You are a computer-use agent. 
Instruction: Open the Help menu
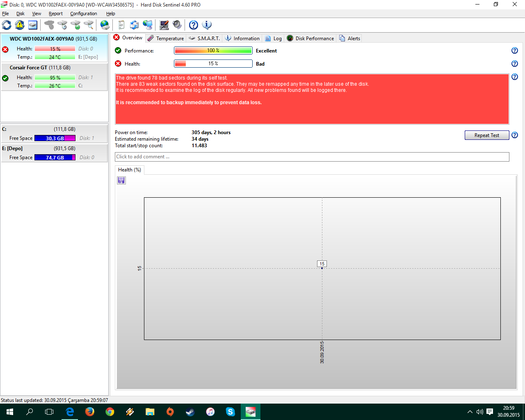pos(111,14)
